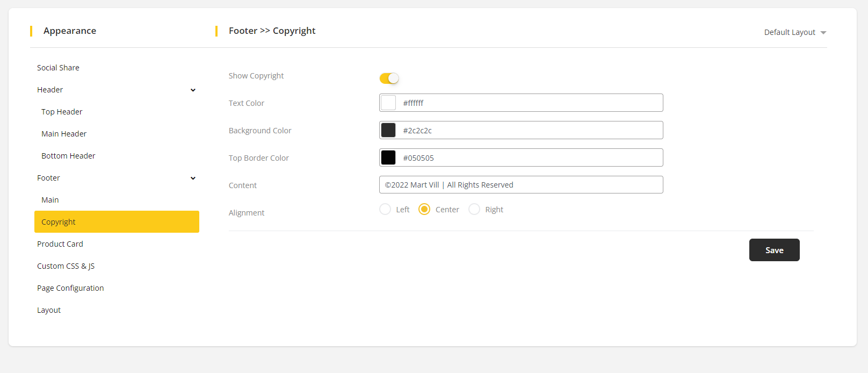Image resolution: width=868 pixels, height=373 pixels.
Task: Collapse the Header section chevron
Action: [193, 90]
